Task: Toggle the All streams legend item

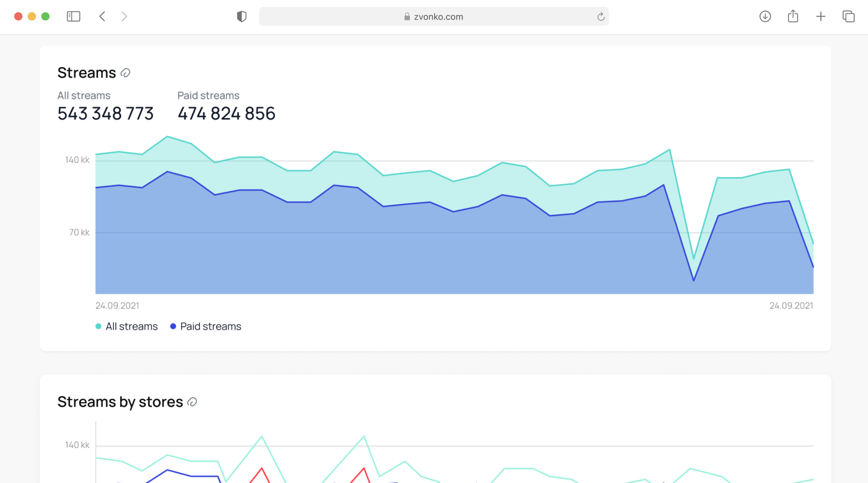Action: (x=131, y=327)
